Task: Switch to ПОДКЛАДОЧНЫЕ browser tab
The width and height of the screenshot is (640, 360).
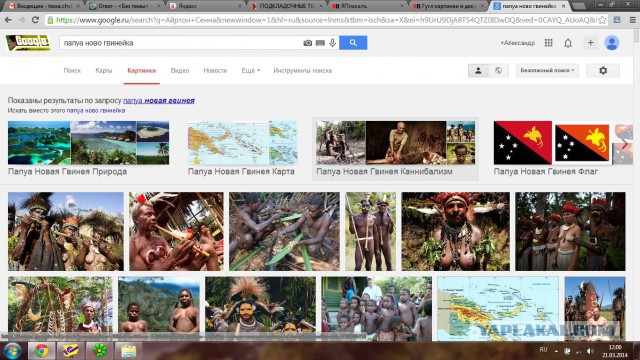Action: 287,6
